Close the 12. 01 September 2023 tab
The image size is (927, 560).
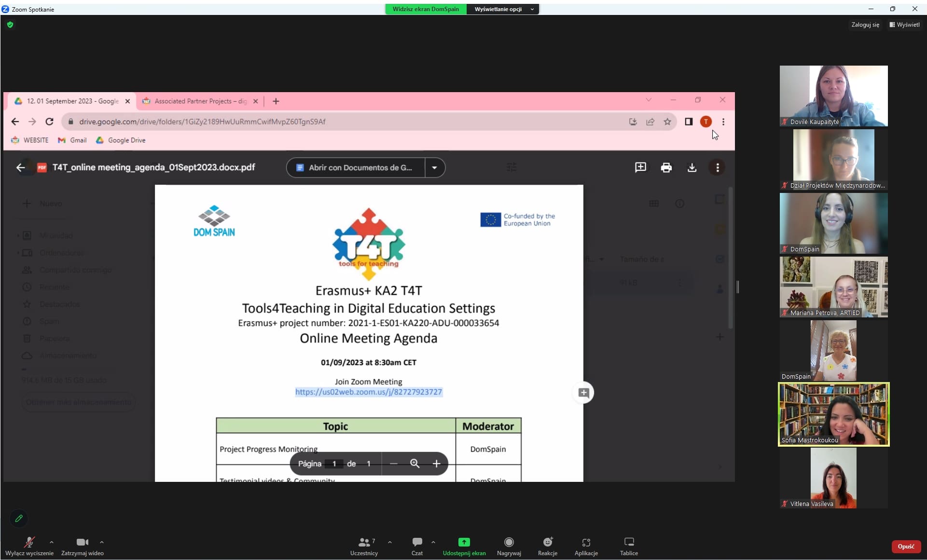[127, 101]
